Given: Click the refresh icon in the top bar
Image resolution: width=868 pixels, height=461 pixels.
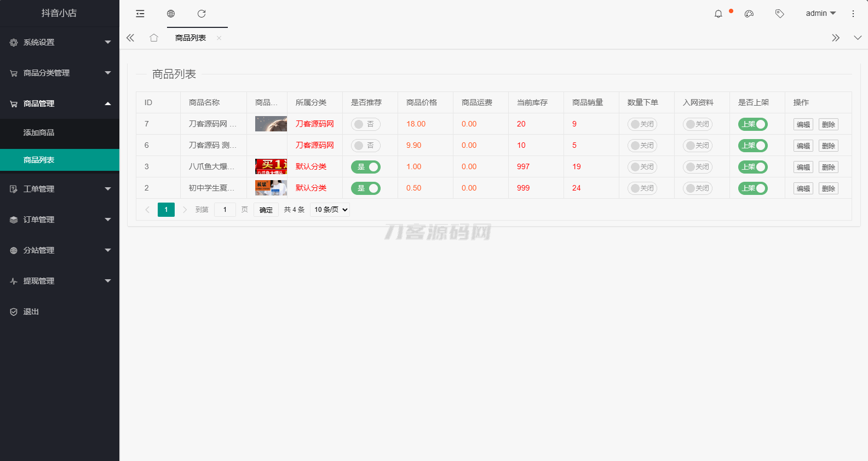Looking at the screenshot, I should pos(202,14).
